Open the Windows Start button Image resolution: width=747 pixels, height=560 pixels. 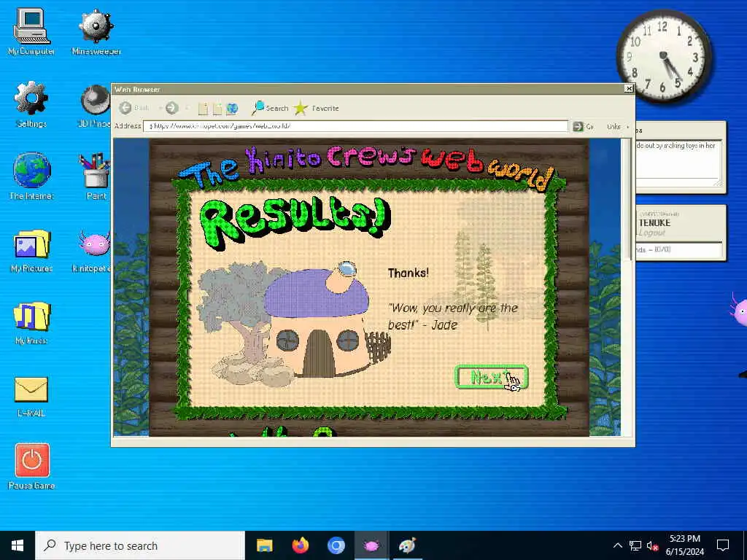pyautogui.click(x=18, y=545)
